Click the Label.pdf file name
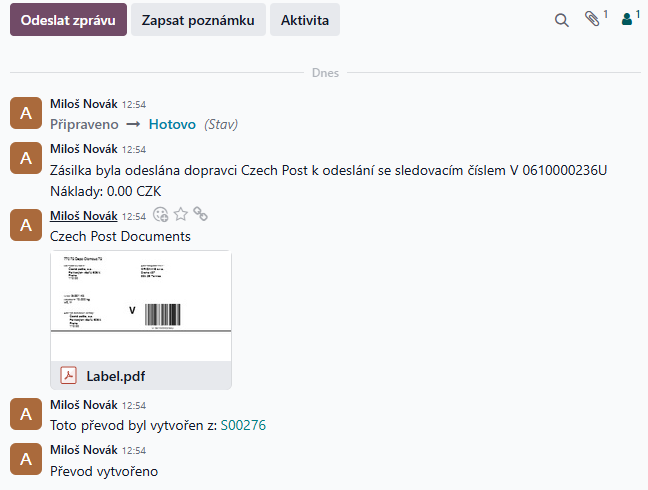The height and width of the screenshot is (490, 648). pyautogui.click(x=116, y=376)
